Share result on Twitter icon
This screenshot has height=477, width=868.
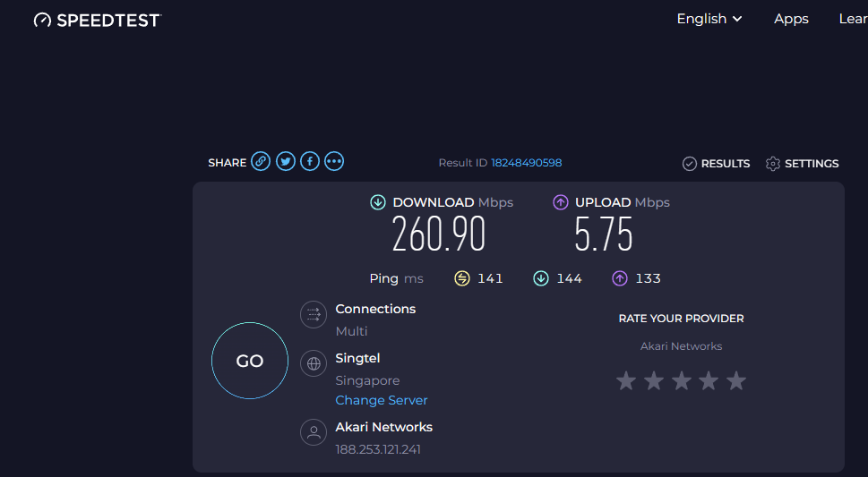(286, 162)
